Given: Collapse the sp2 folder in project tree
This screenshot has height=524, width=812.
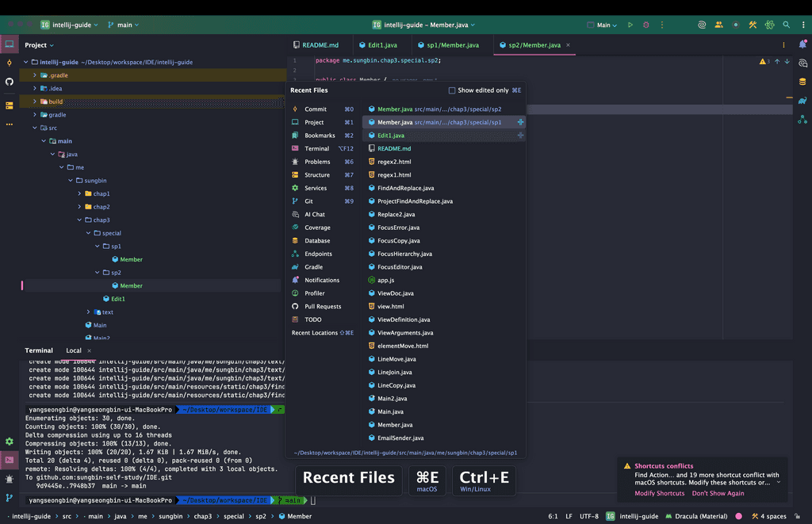Looking at the screenshot, I should pyautogui.click(x=98, y=273).
